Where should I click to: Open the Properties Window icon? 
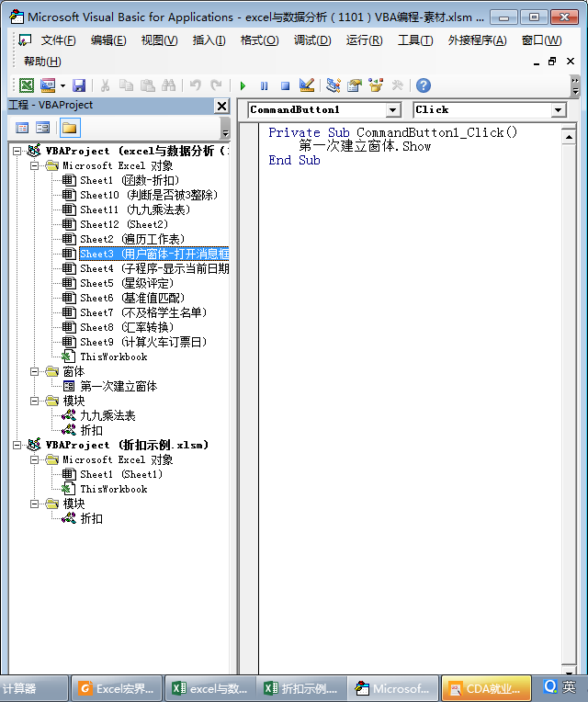point(355,85)
